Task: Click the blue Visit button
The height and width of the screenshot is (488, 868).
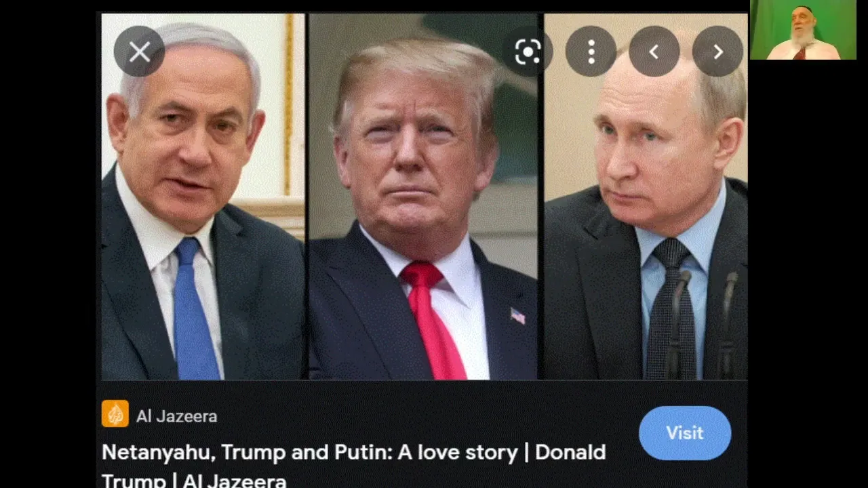Action: pyautogui.click(x=685, y=433)
